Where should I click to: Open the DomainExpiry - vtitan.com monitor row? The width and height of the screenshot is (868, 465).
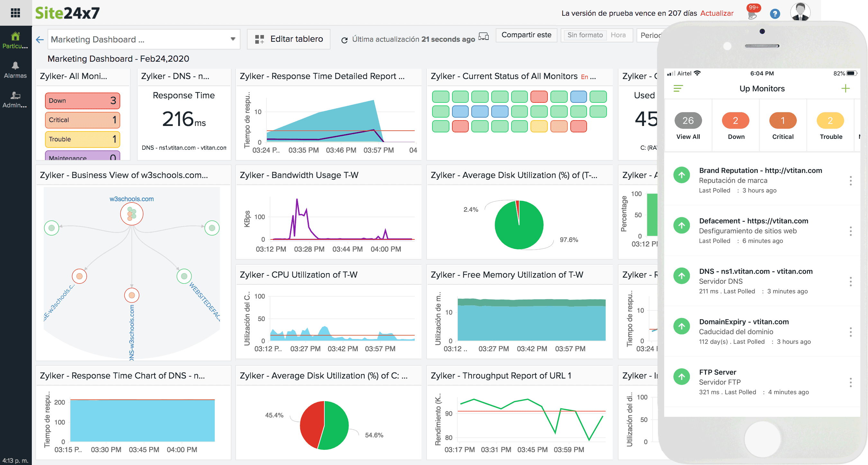(762, 332)
